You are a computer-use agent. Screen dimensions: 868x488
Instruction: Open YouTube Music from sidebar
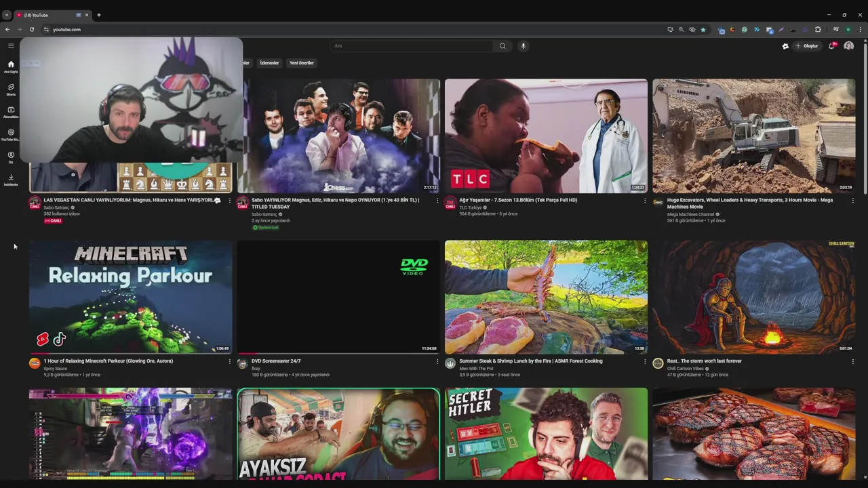pos(11,135)
